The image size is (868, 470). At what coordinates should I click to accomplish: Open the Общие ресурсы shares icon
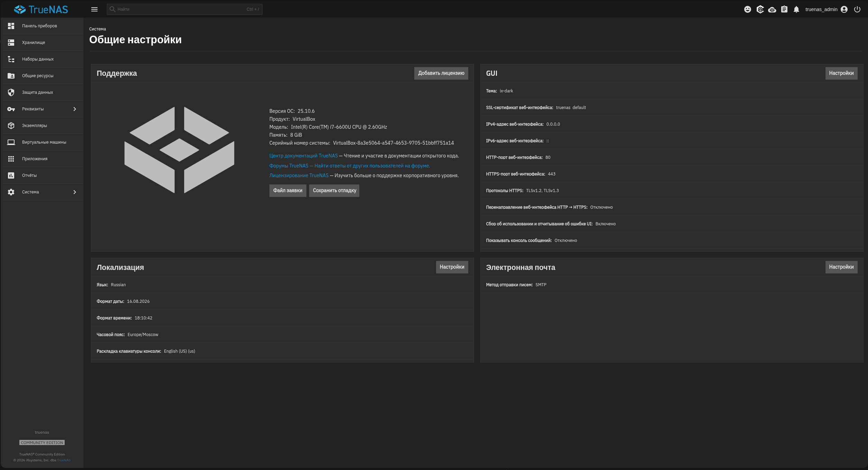pyautogui.click(x=11, y=76)
